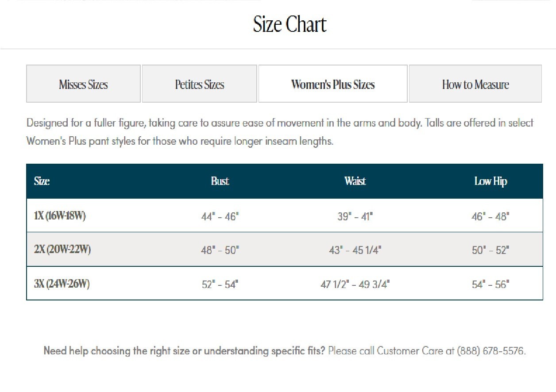This screenshot has width=556, height=392.
Task: Click the 54" - 56" low hip cell
Action: point(490,284)
